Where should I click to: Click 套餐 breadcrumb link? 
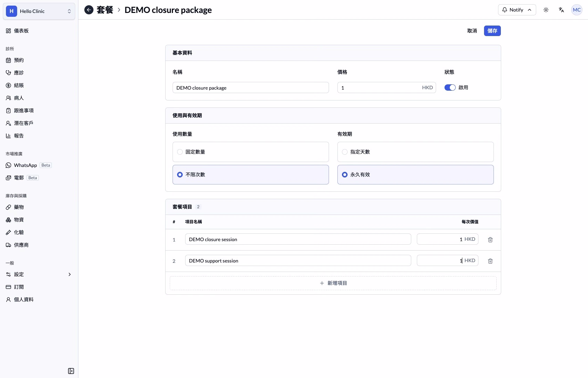pyautogui.click(x=105, y=10)
